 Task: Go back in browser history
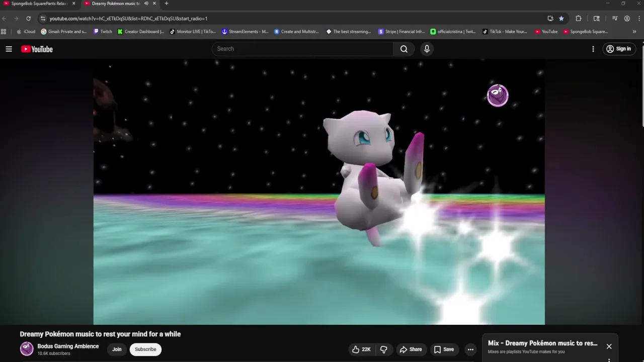5,19
